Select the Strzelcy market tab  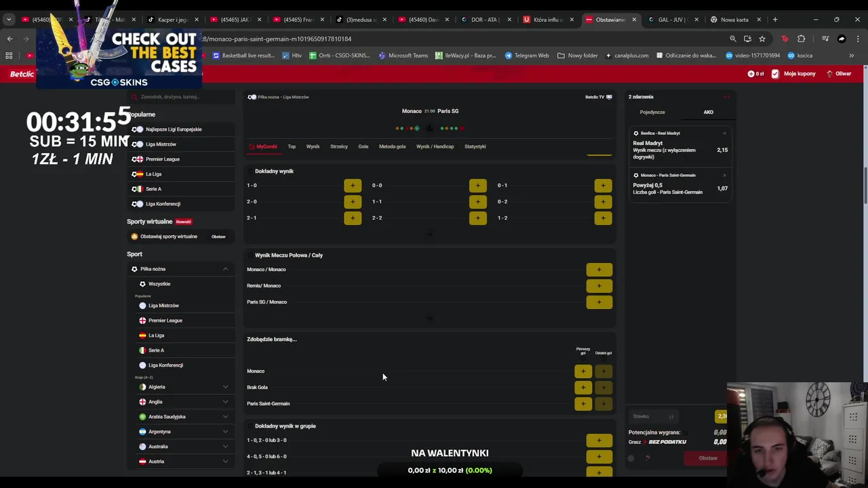pos(339,146)
